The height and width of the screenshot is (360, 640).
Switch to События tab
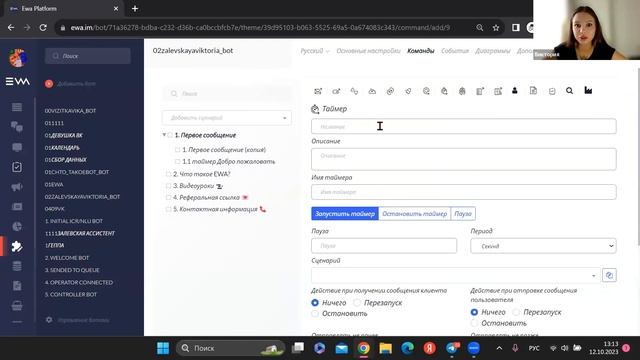coord(455,51)
